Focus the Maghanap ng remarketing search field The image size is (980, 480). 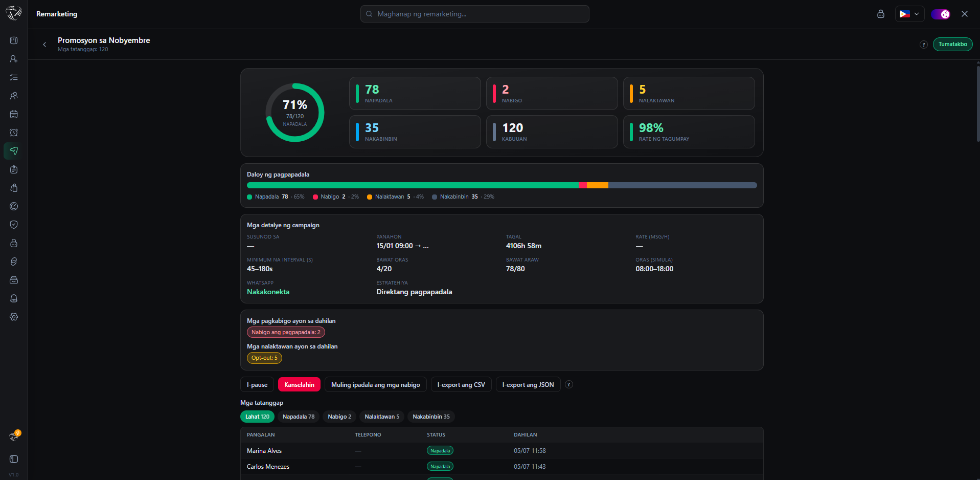point(474,14)
